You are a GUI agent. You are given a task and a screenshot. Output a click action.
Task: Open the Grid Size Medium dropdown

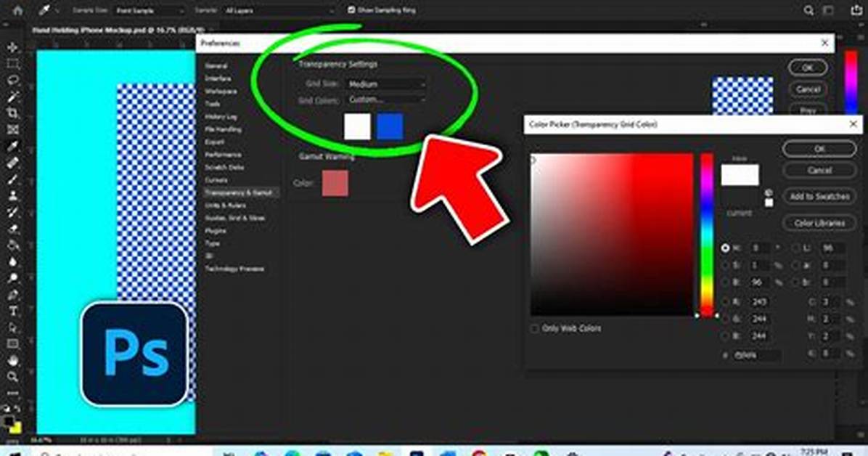point(386,84)
